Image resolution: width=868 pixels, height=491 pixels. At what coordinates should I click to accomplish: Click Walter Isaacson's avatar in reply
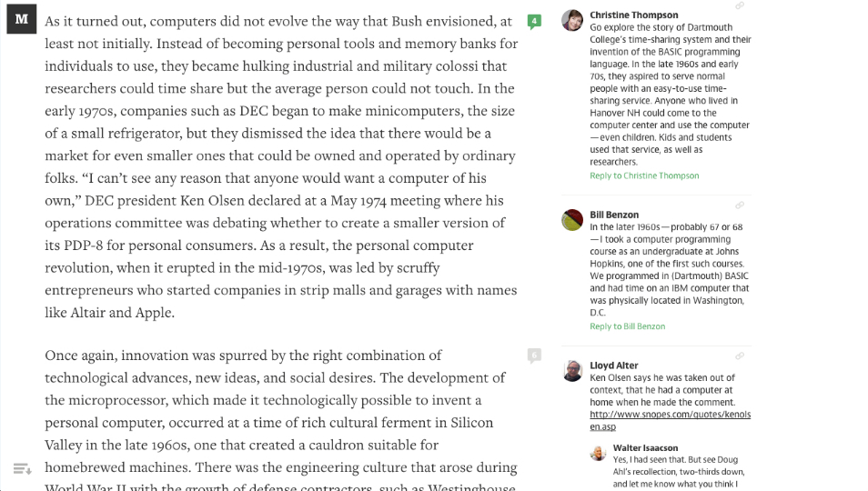tap(598, 452)
